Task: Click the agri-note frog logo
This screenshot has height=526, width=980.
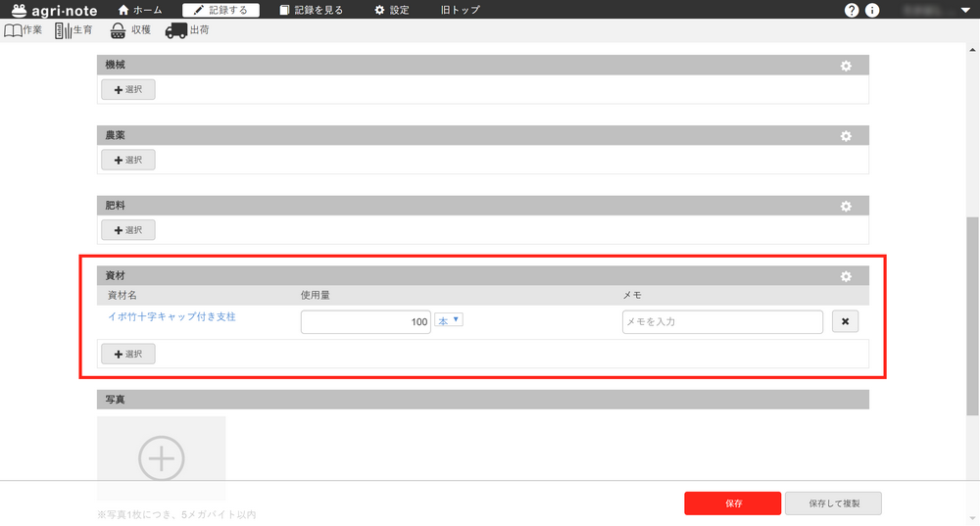Action: click(x=54, y=10)
